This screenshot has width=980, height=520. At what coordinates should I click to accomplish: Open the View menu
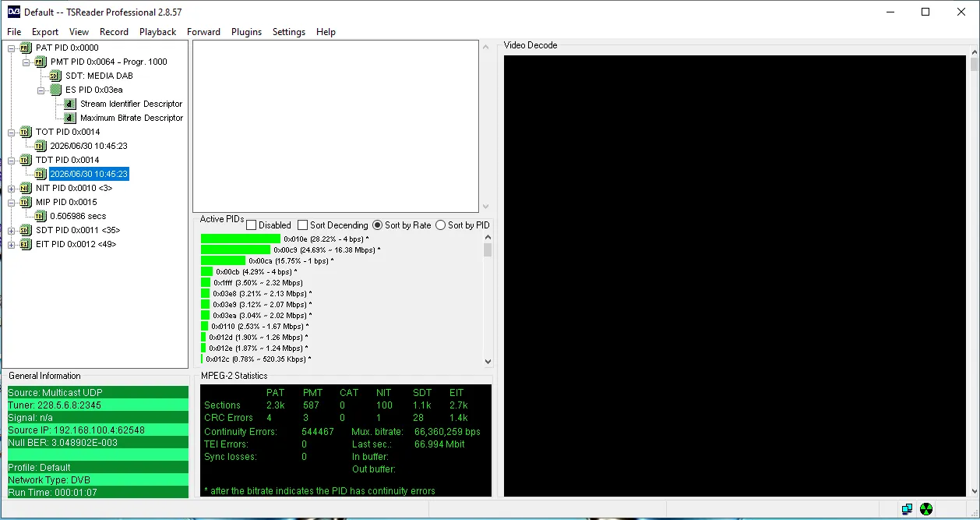pyautogui.click(x=79, y=32)
